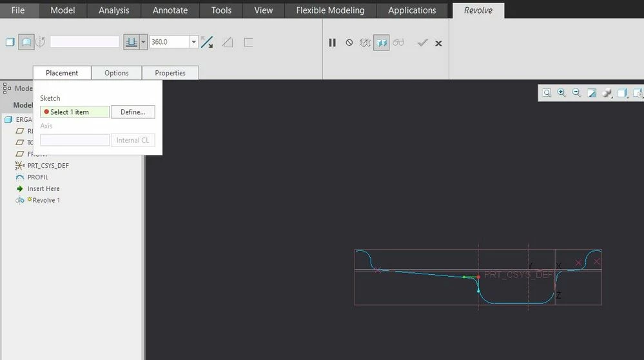This screenshot has width=644, height=360.
Task: Toggle unattached preview mode icon
Action: click(x=365, y=43)
